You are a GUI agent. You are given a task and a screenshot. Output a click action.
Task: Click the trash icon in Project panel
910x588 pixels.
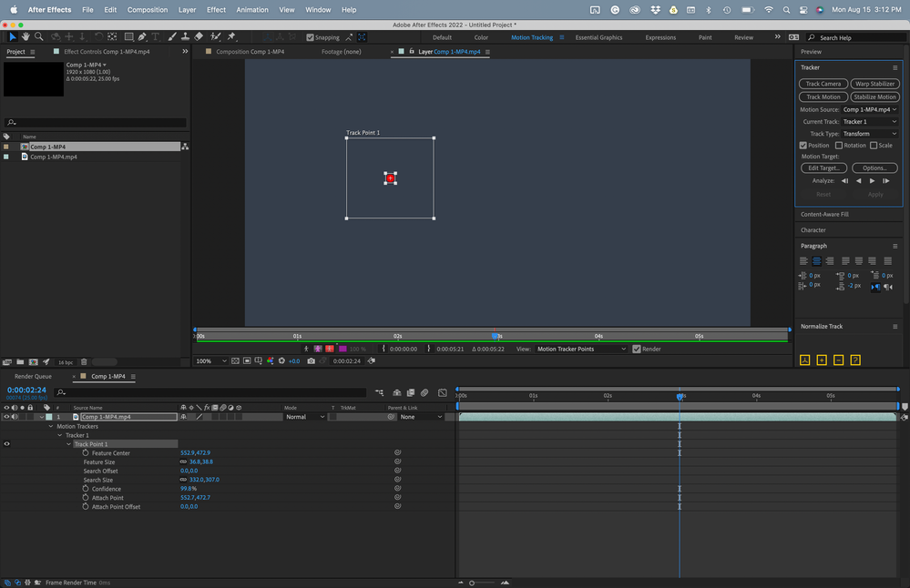click(x=84, y=362)
